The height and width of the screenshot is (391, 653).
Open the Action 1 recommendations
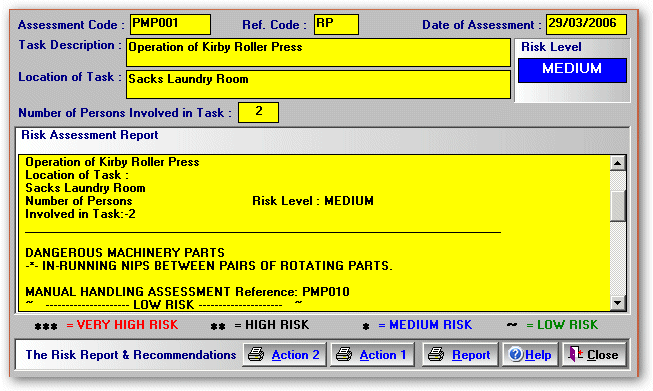click(x=372, y=355)
